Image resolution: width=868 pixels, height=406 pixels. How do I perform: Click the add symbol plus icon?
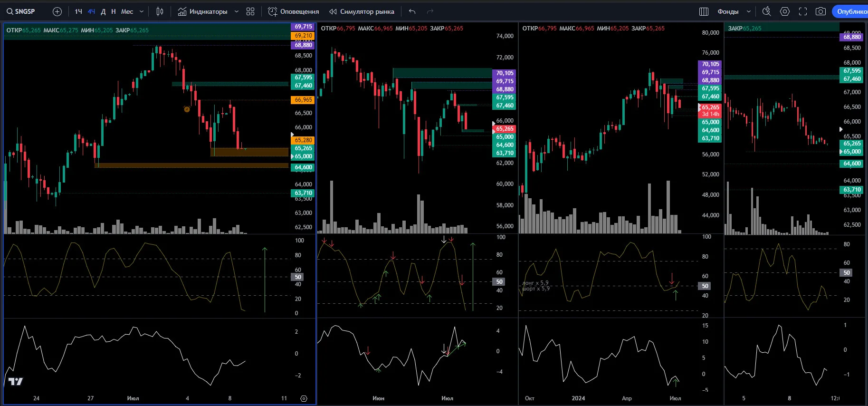(57, 11)
